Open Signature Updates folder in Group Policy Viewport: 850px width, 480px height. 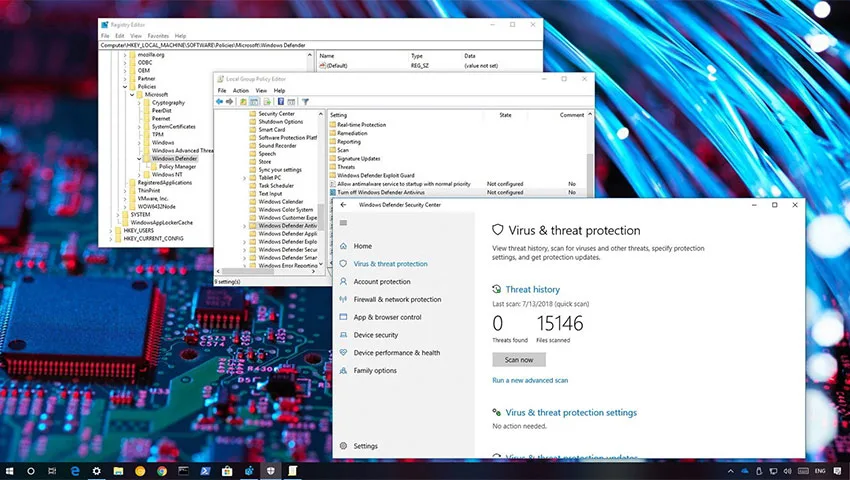coord(358,159)
